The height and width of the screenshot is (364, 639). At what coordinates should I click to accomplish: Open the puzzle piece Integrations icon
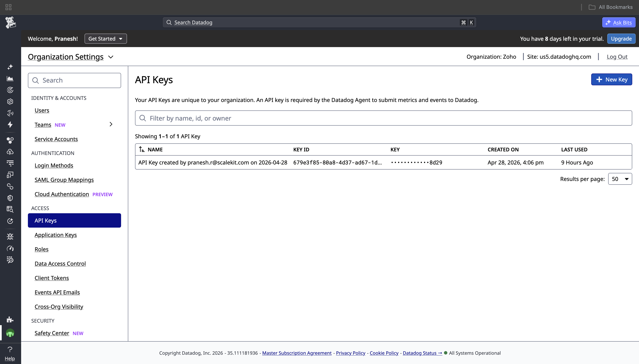click(x=10, y=319)
